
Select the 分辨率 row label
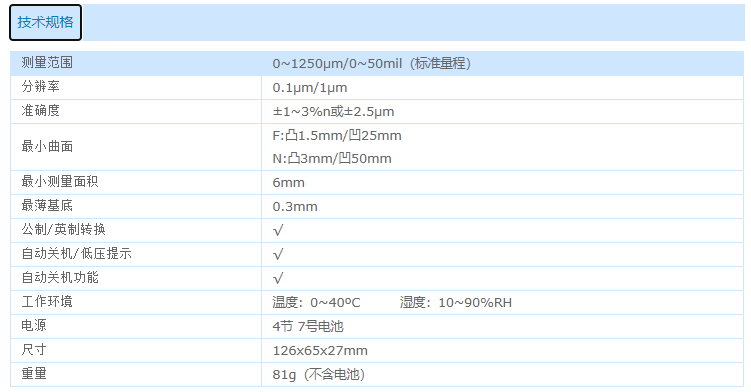pos(41,87)
